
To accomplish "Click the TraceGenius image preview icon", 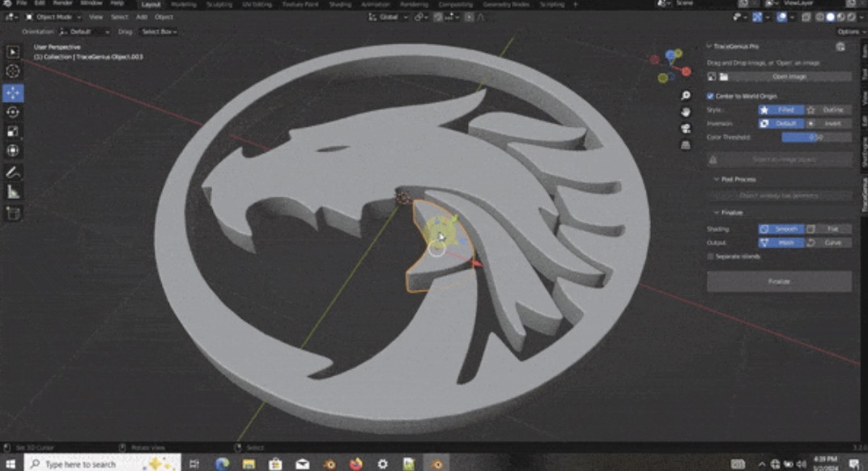I will coord(712,77).
